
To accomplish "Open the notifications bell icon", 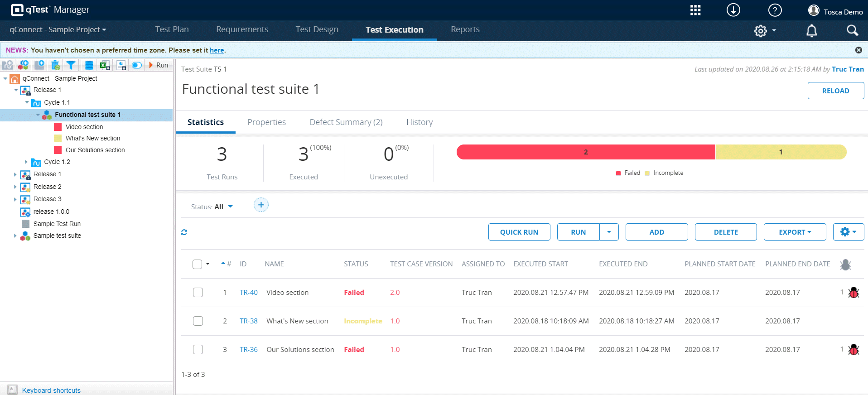I will coord(811,30).
